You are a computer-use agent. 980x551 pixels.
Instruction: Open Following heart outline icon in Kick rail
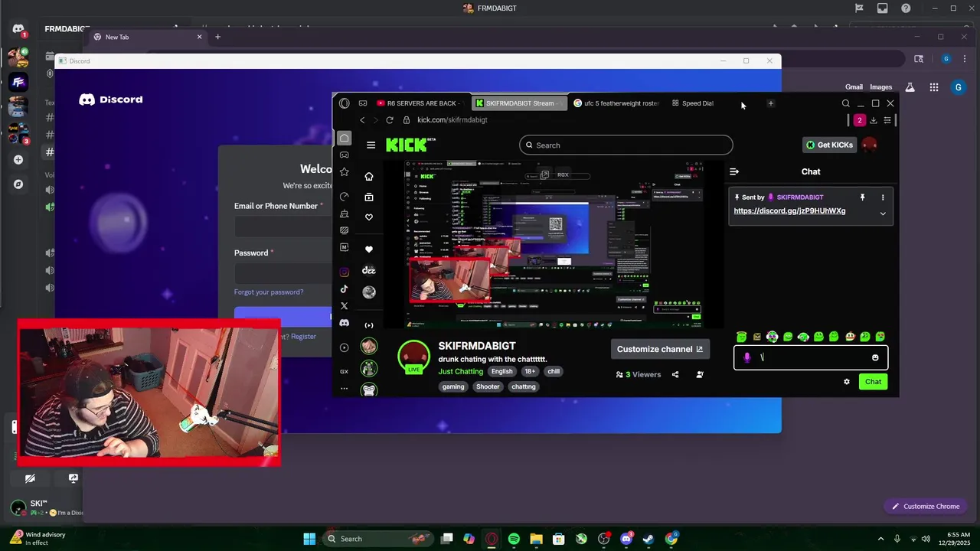click(x=369, y=217)
